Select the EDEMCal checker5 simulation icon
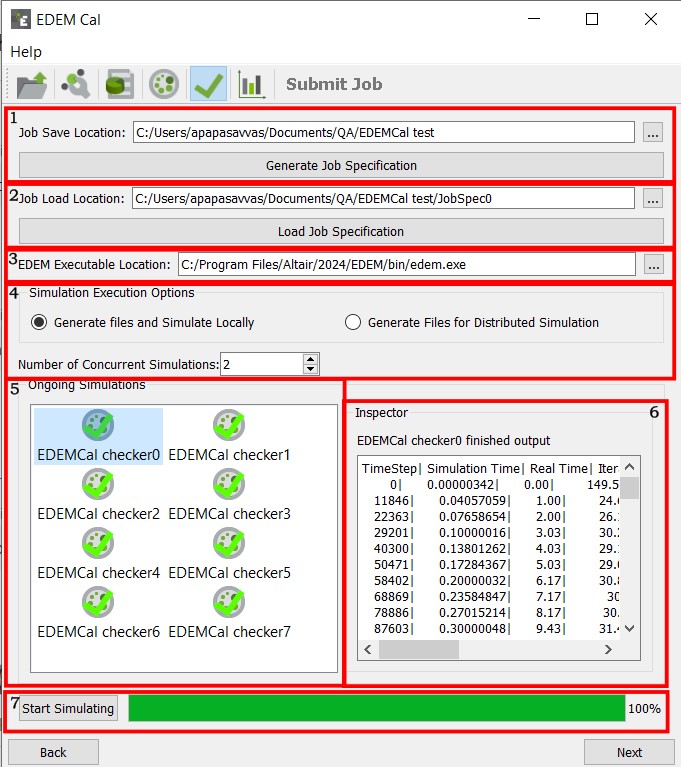 click(229, 542)
